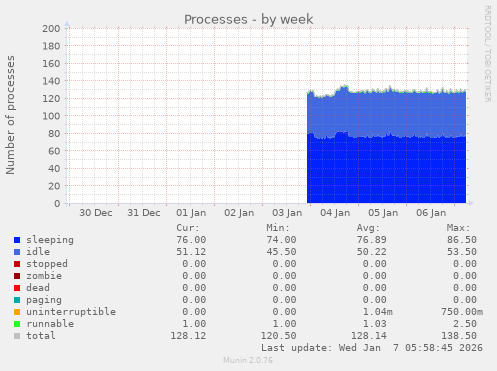Click idle maximum value 53.50

click(x=462, y=252)
